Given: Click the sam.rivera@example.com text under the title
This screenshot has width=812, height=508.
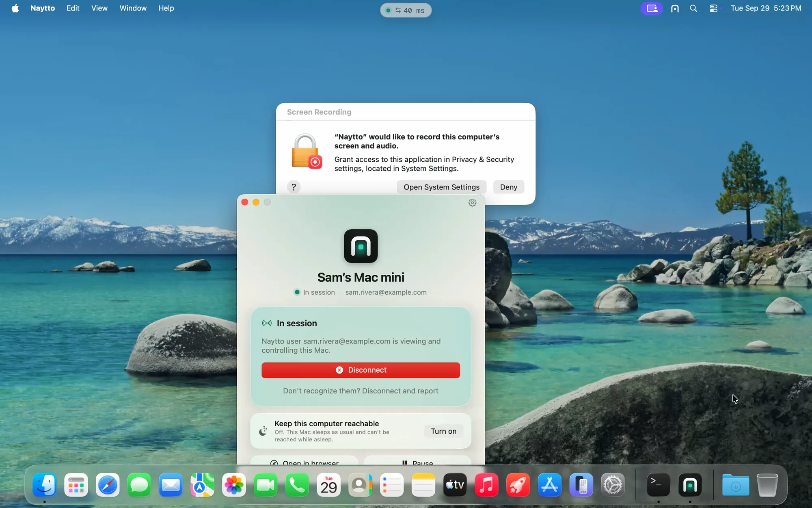Looking at the screenshot, I should pos(386,292).
